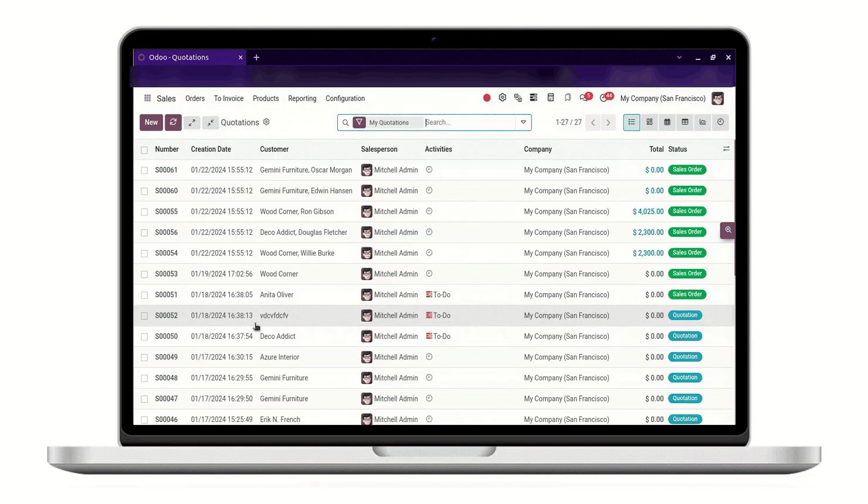Open the debug gear icon in navbar
The width and height of the screenshot is (868, 504).
pos(503,98)
